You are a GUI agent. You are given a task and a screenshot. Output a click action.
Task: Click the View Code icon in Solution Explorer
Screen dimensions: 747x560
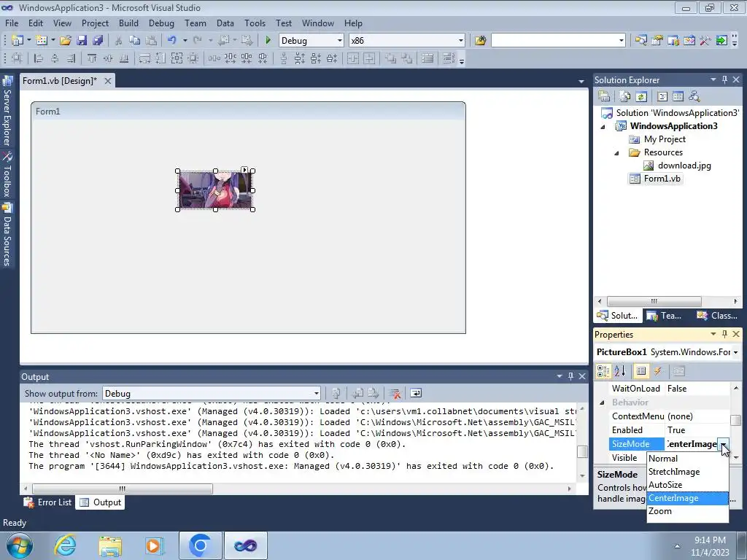click(662, 96)
